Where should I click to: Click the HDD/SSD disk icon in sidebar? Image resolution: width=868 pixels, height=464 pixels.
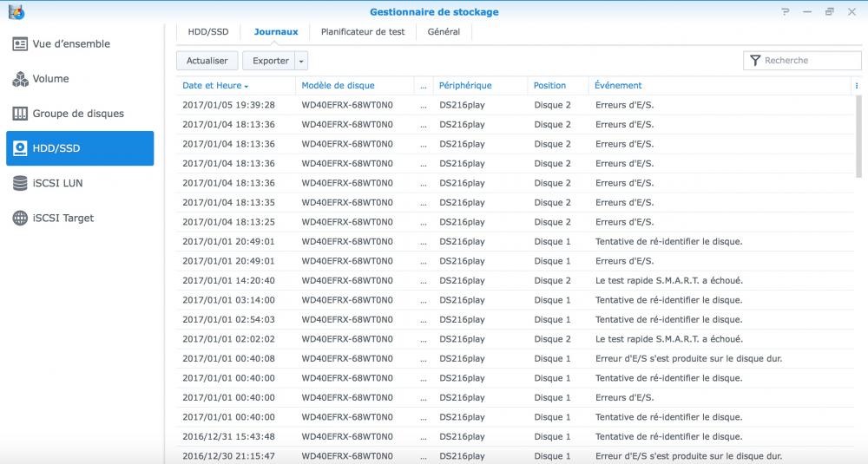[x=20, y=148]
